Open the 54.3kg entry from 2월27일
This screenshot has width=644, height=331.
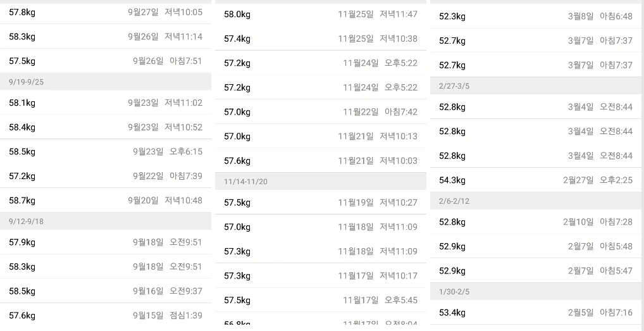pyautogui.click(x=536, y=180)
